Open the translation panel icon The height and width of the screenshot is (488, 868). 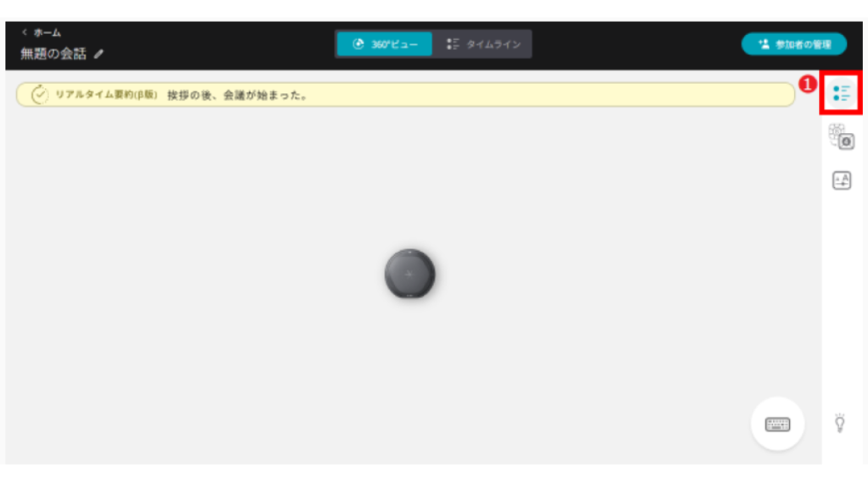[x=841, y=180]
